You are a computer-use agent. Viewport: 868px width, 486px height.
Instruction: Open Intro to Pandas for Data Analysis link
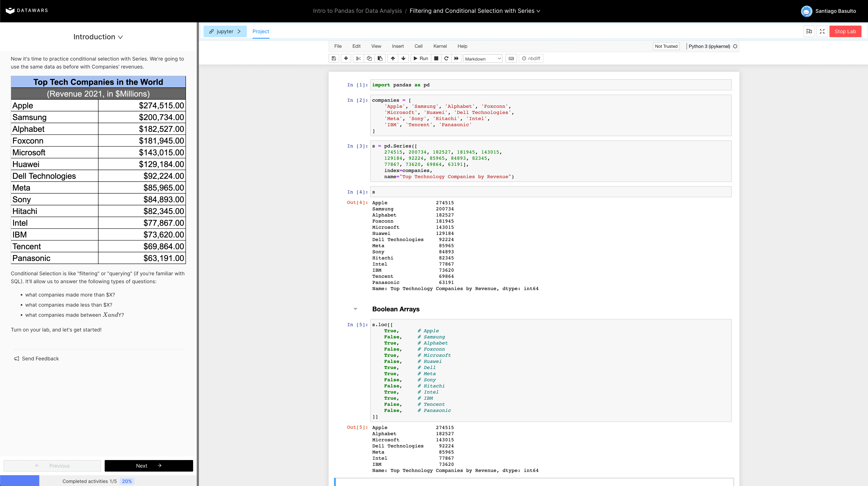point(357,11)
